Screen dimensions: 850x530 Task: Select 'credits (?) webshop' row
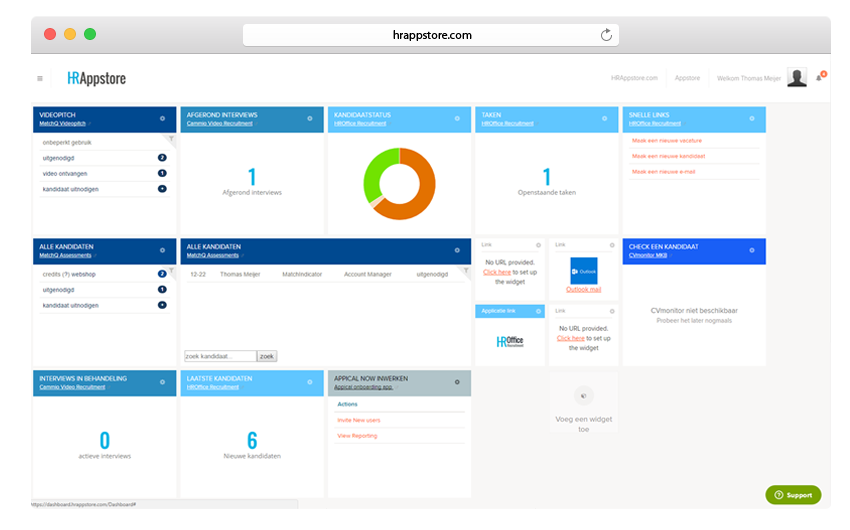tap(104, 274)
